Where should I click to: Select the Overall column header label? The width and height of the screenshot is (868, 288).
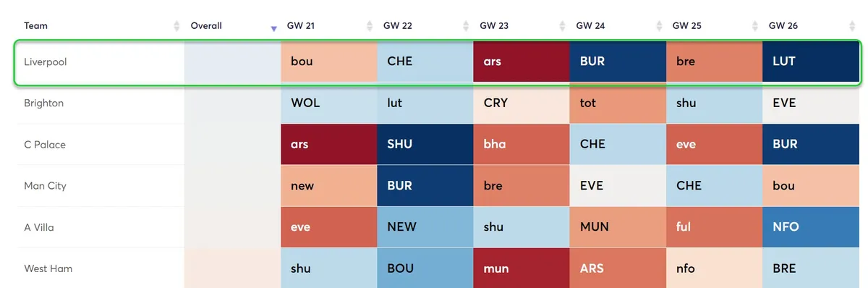pos(206,26)
